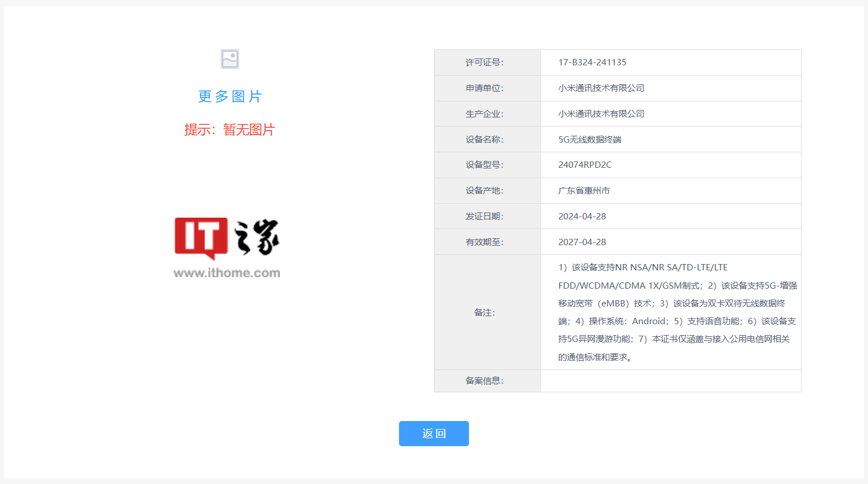Click the 生产企业 row label
Viewport: 868px width, 484px height.
pos(484,113)
